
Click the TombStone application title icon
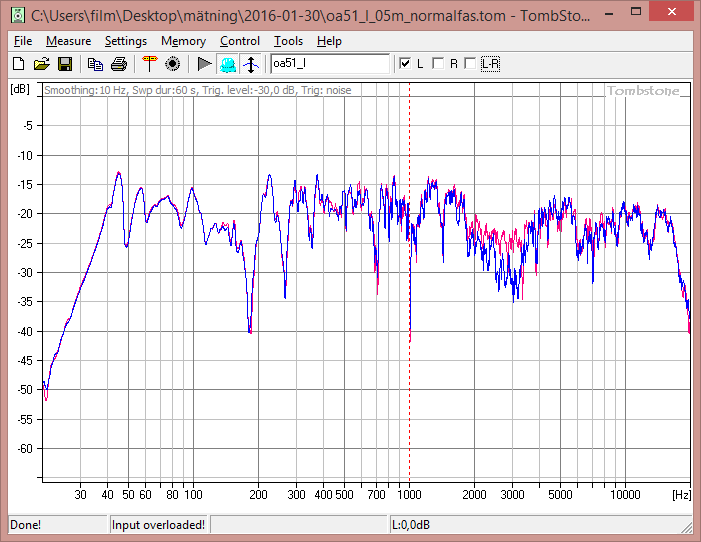(17, 15)
